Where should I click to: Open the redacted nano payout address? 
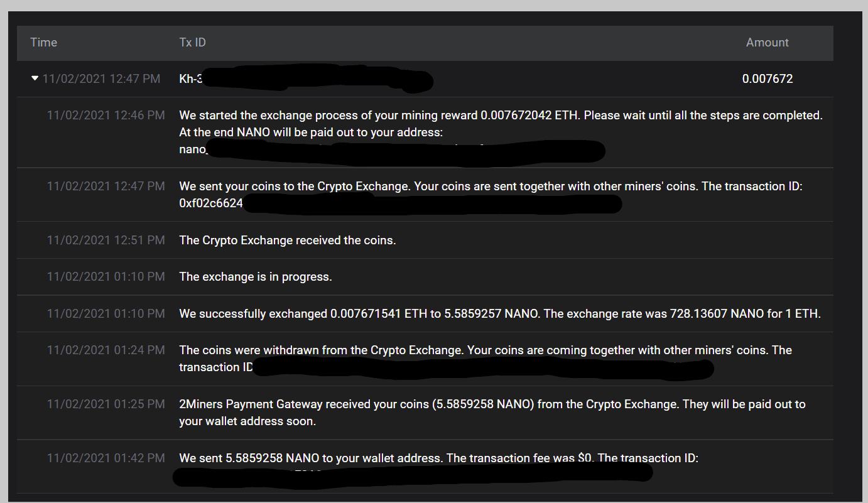coord(392,151)
